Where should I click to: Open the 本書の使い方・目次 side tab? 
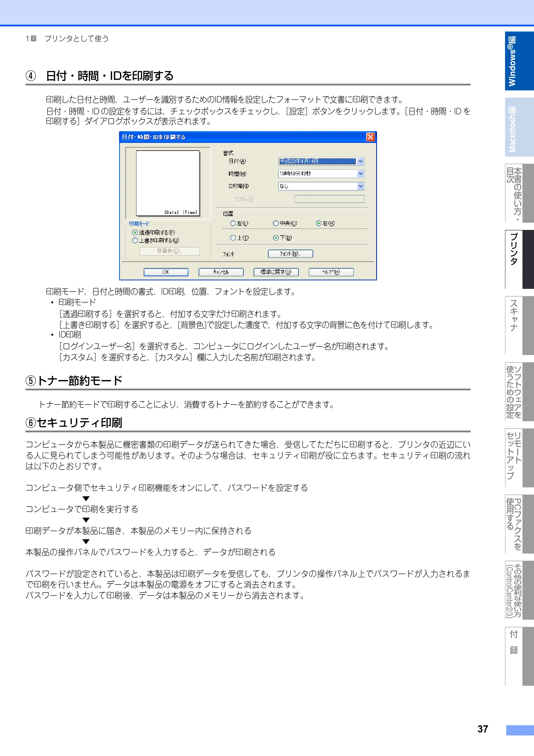pos(519,193)
